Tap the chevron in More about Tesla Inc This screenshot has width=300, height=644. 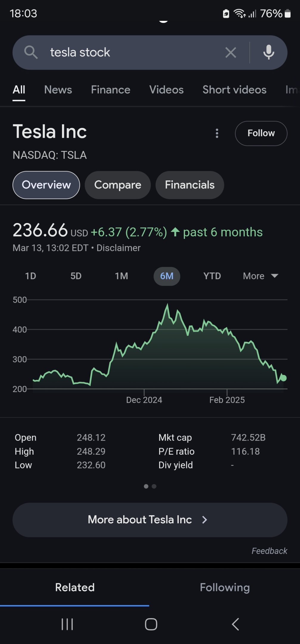pyautogui.click(x=204, y=520)
